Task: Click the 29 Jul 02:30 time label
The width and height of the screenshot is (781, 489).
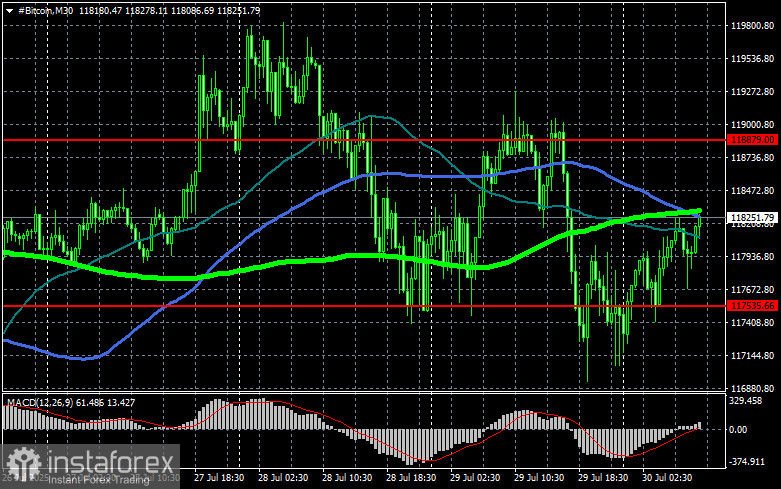Action: tap(475, 477)
